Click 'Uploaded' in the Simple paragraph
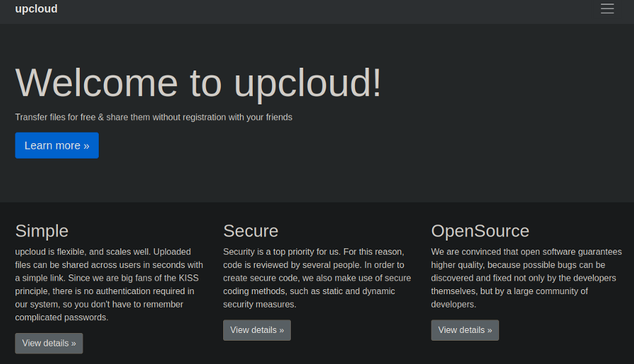 pyautogui.click(x=172, y=252)
